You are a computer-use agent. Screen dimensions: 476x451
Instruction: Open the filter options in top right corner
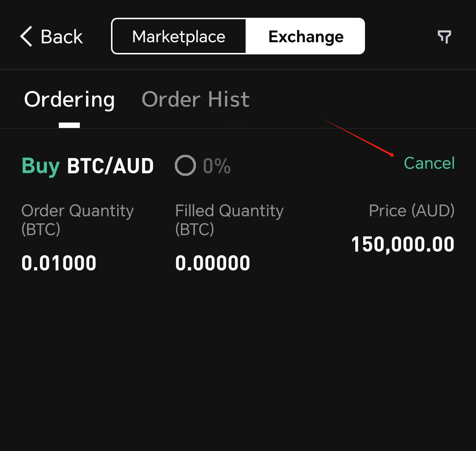(444, 36)
